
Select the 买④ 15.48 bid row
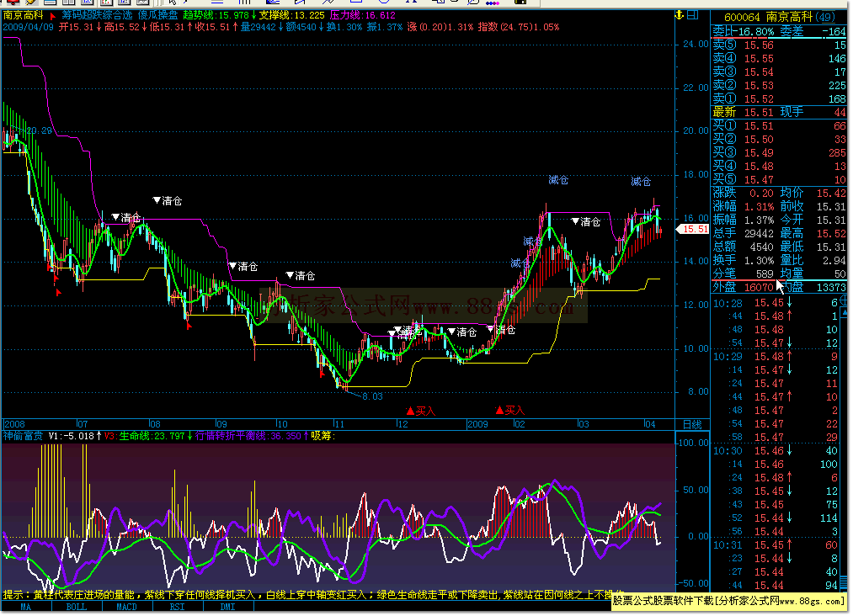779,166
